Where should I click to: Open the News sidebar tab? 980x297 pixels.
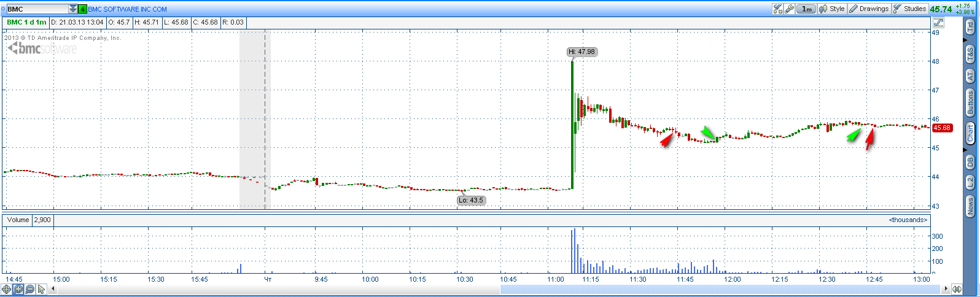coord(970,206)
